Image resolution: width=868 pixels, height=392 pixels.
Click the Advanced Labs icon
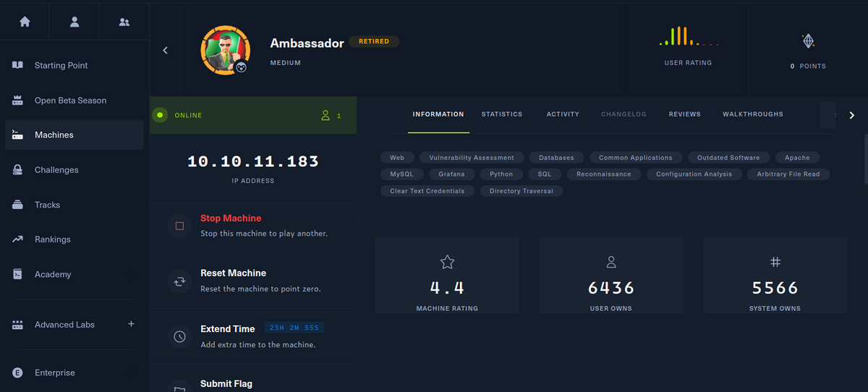point(18,325)
